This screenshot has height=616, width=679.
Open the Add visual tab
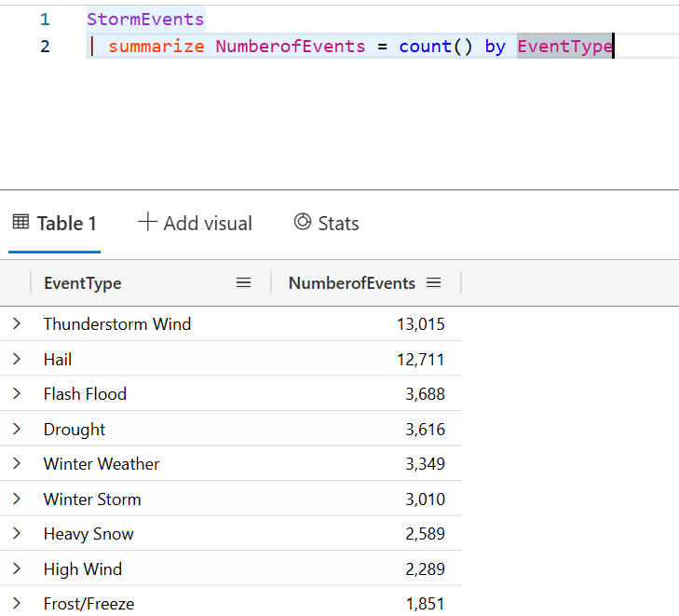(x=195, y=224)
